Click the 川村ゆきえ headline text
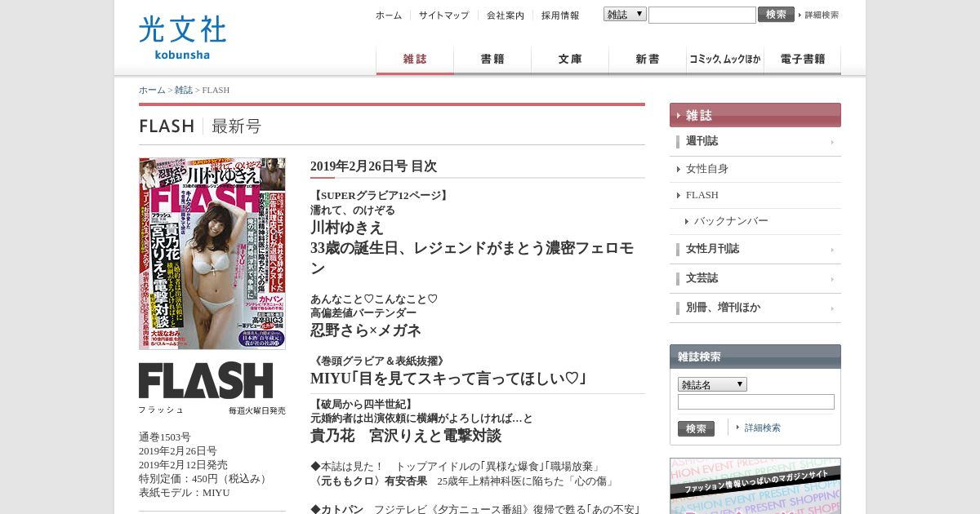Image resolution: width=980 pixels, height=514 pixels. click(x=347, y=228)
